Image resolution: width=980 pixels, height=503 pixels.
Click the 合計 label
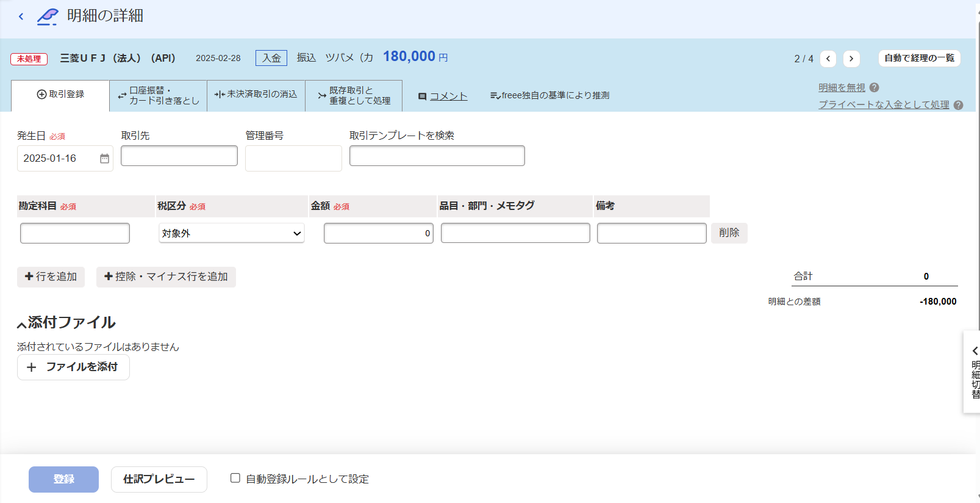pyautogui.click(x=803, y=277)
